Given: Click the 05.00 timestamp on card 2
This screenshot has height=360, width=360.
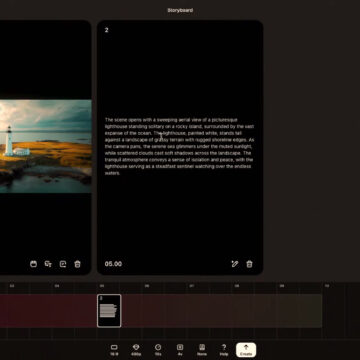Looking at the screenshot, I should [x=113, y=264].
